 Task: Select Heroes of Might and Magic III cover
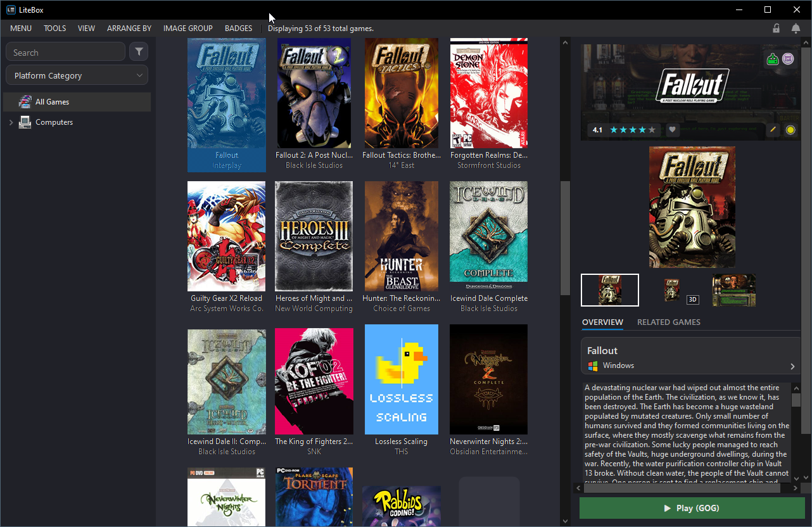(x=314, y=236)
